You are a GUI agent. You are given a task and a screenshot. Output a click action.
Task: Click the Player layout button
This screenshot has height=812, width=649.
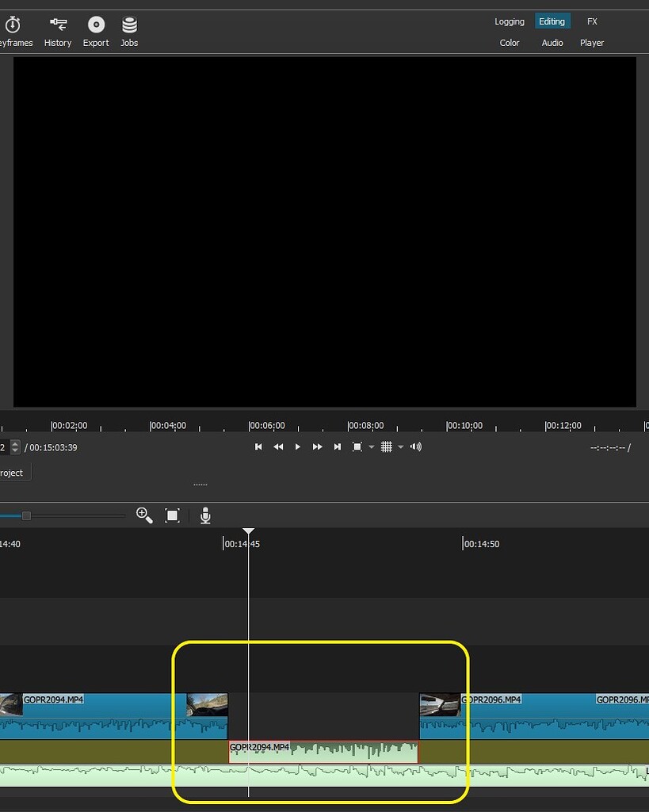click(592, 43)
